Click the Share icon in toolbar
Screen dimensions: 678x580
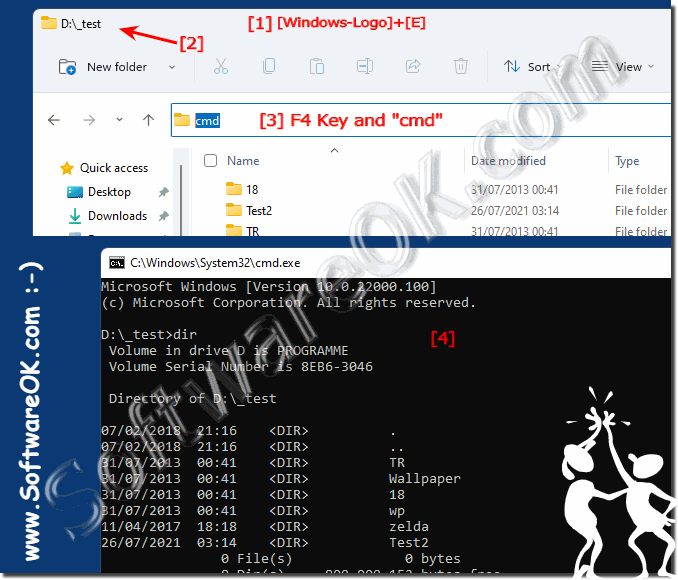click(413, 66)
